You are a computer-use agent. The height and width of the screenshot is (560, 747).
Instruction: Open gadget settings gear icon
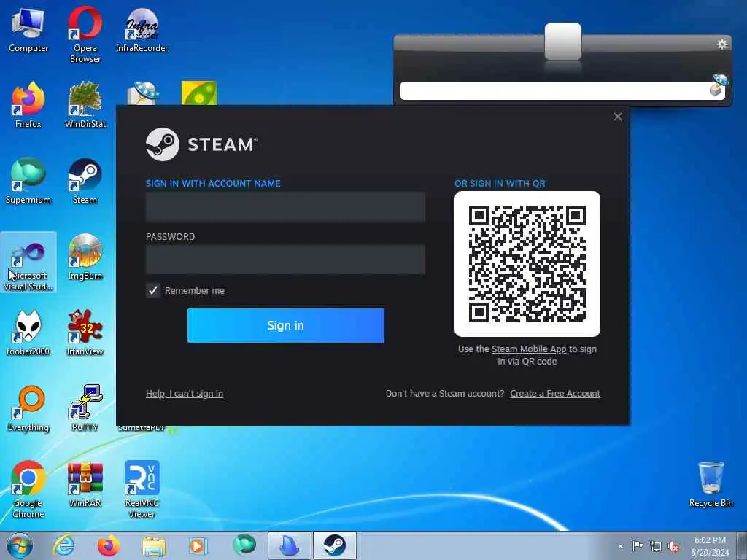pyautogui.click(x=721, y=44)
